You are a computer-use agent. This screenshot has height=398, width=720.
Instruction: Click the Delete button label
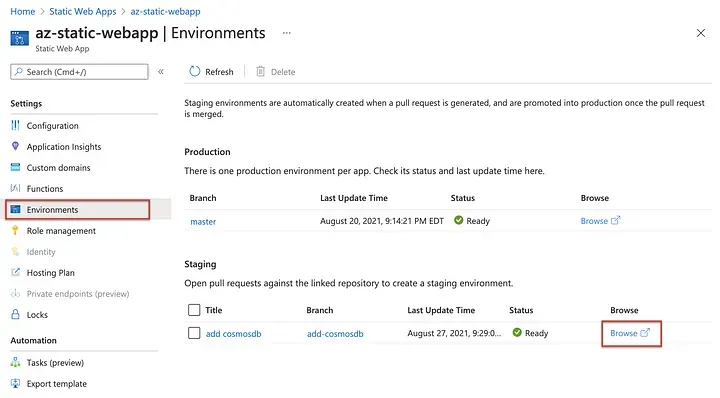pos(283,72)
